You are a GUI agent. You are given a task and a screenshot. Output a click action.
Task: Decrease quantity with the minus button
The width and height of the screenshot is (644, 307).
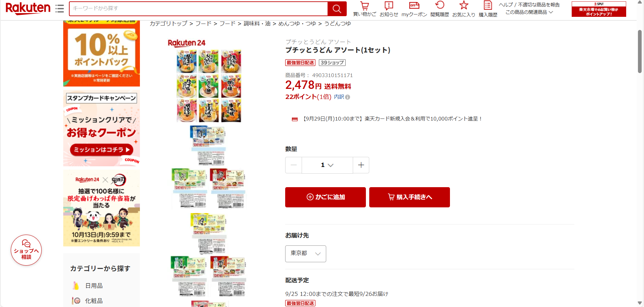click(294, 165)
